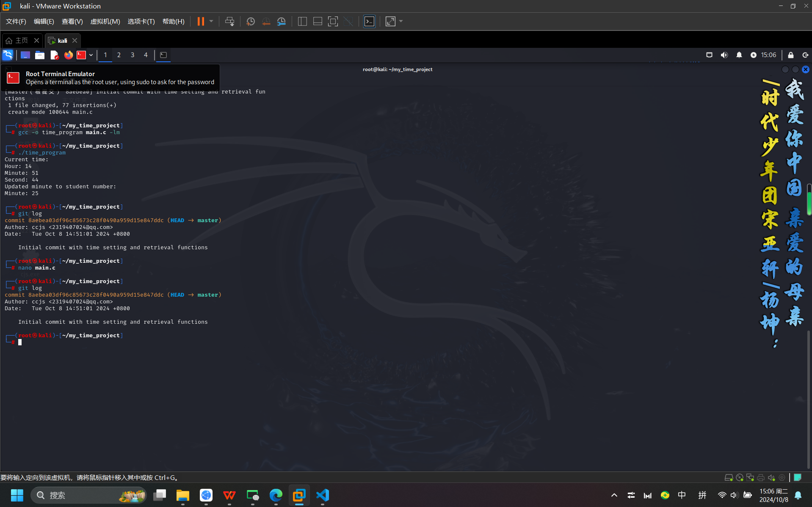Toggle the 拼 pinyin input mode
Image resolution: width=812 pixels, height=507 pixels.
click(x=702, y=495)
